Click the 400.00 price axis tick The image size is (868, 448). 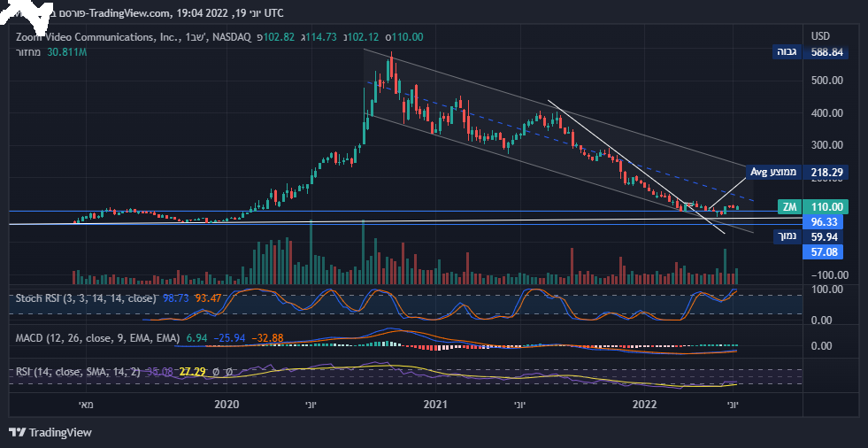[827, 113]
